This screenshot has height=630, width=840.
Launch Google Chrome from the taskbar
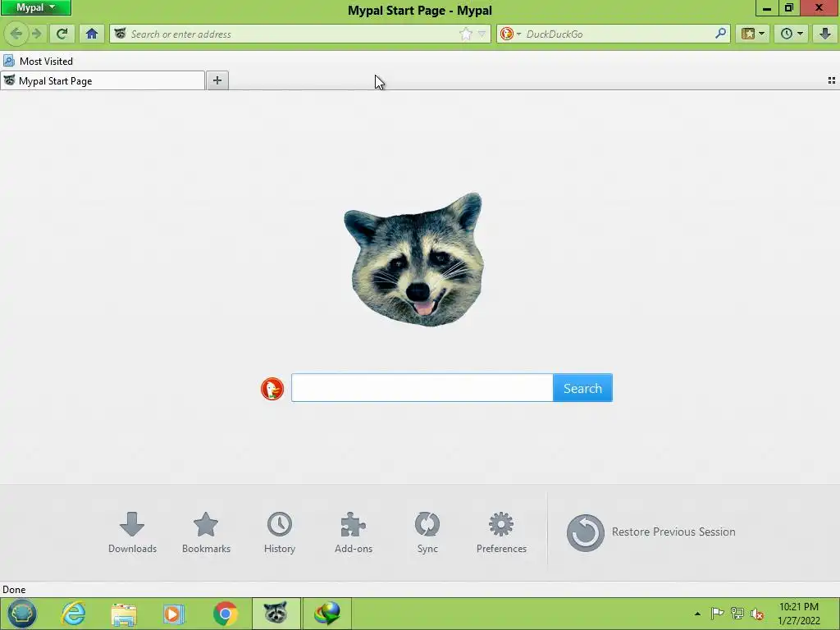point(225,614)
